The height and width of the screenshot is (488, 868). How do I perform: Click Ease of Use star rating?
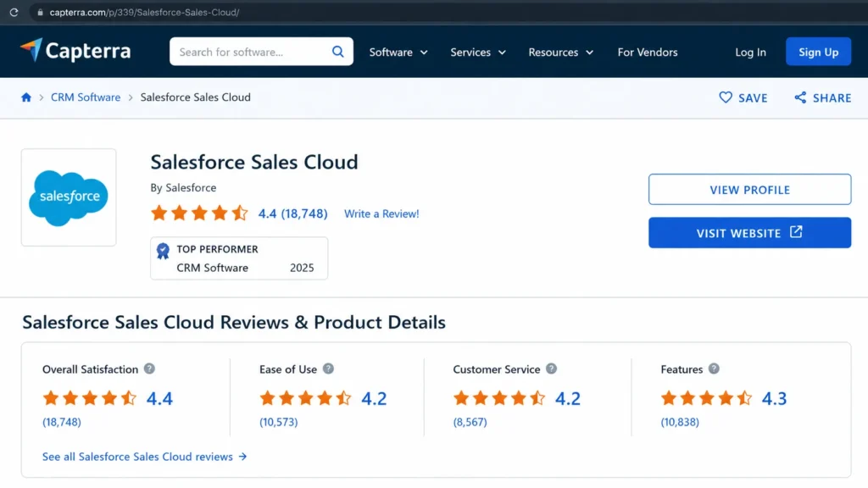pyautogui.click(x=305, y=398)
